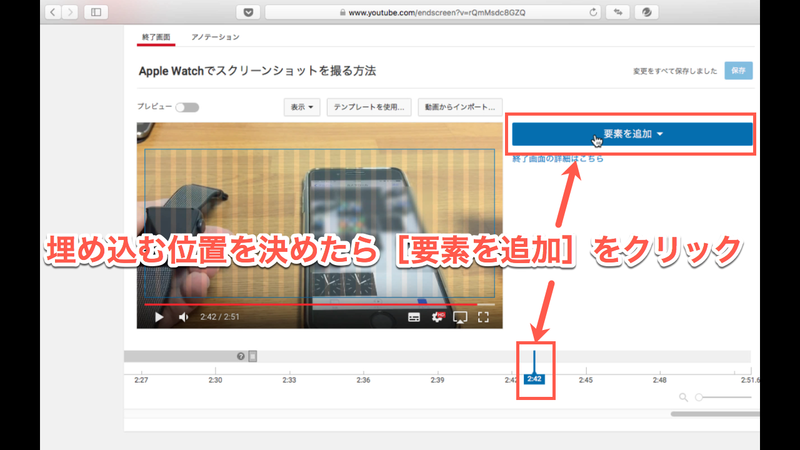The image size is (800, 450).
Task: Open the 表示 dropdown
Action: (x=302, y=107)
